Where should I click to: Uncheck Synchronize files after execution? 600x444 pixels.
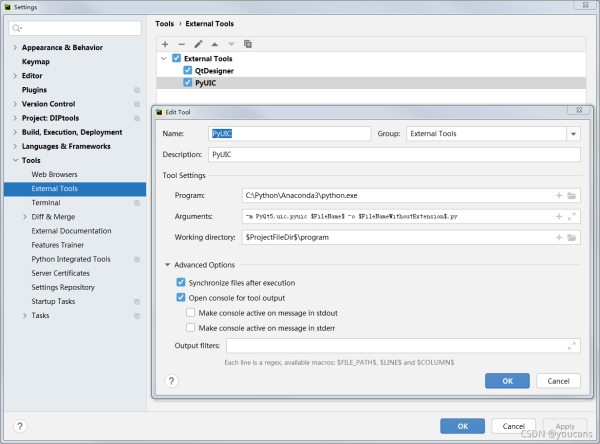pyautogui.click(x=181, y=283)
